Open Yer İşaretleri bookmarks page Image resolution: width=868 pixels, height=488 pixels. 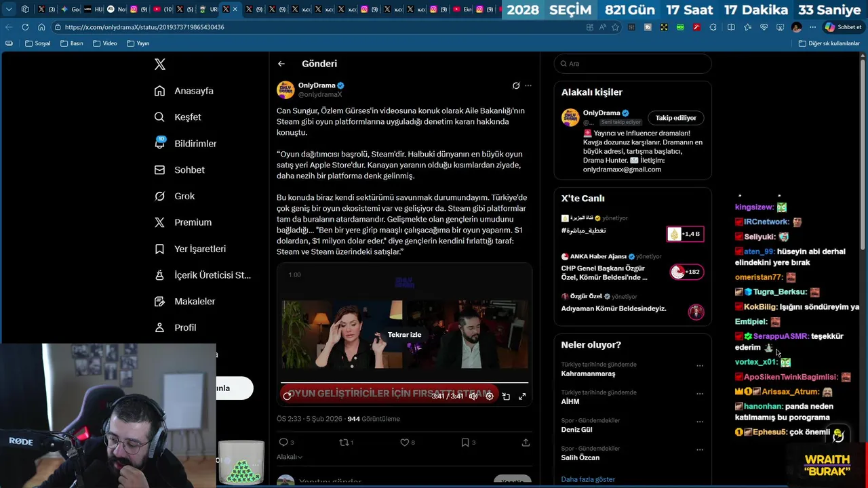[191, 249]
